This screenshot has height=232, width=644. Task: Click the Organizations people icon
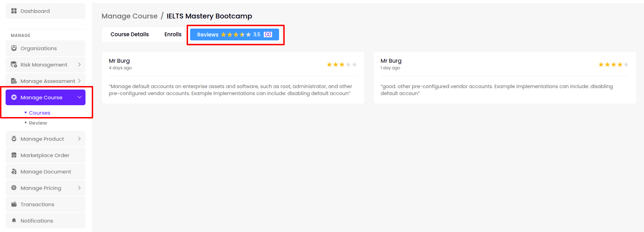pos(14,48)
